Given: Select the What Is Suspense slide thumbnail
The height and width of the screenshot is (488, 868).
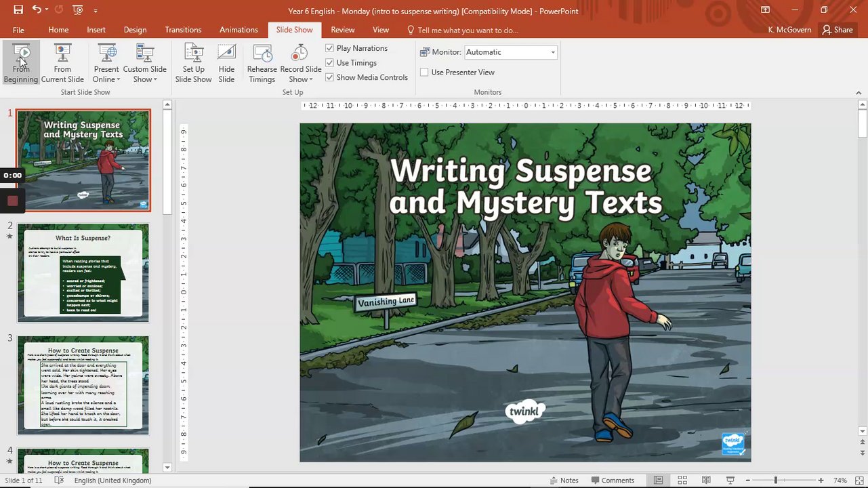Looking at the screenshot, I should coord(83,272).
